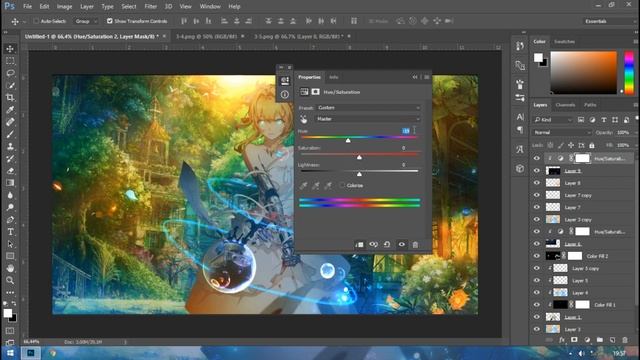Click the Hue value input field
The height and width of the screenshot is (360, 640).
[x=406, y=131]
